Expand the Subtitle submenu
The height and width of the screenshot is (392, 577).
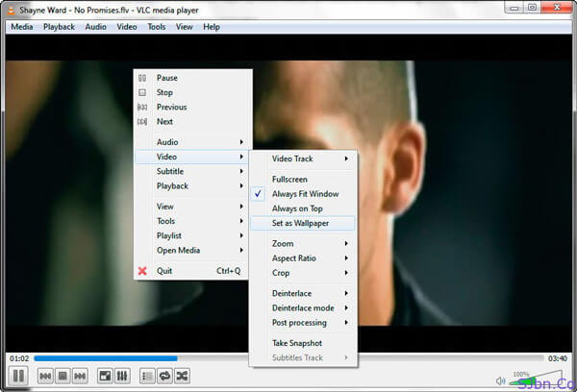click(193, 171)
